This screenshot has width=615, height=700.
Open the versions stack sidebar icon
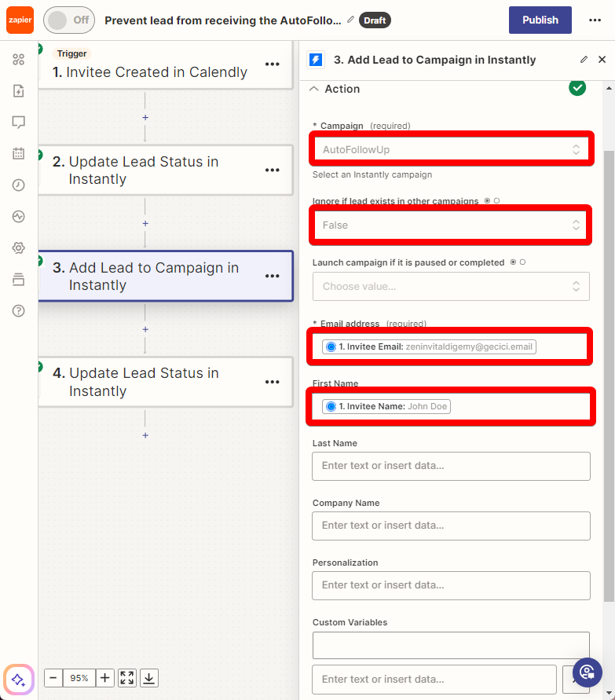18,280
